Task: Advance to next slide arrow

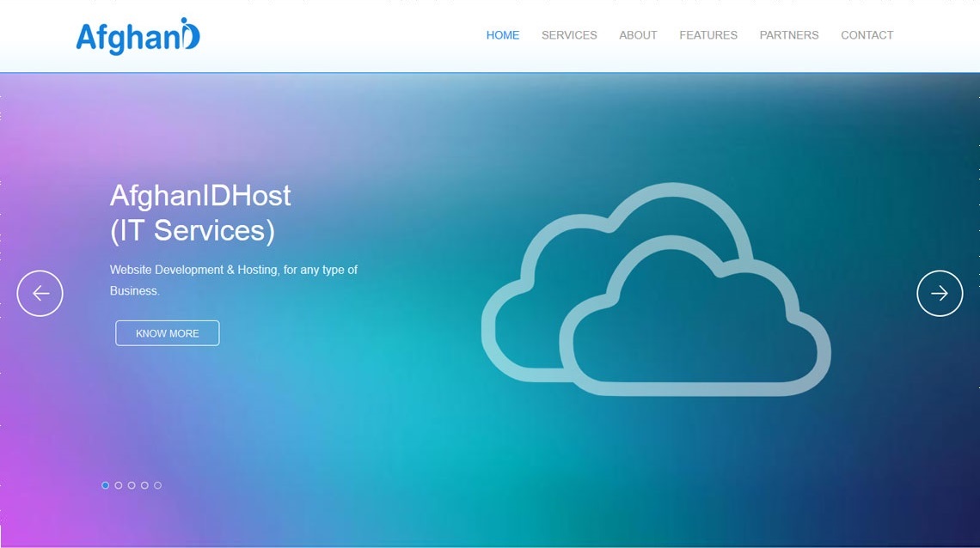Action: coord(940,294)
